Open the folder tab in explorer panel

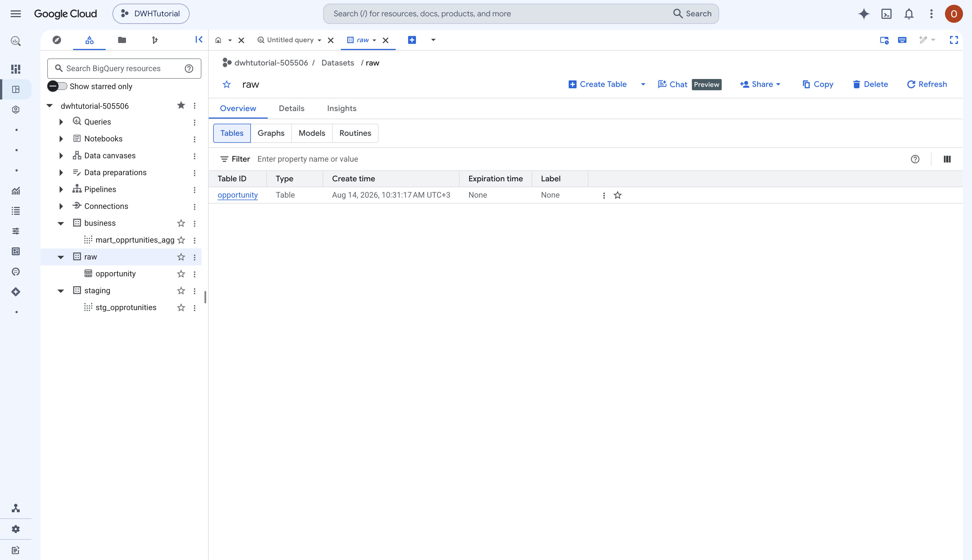122,40
